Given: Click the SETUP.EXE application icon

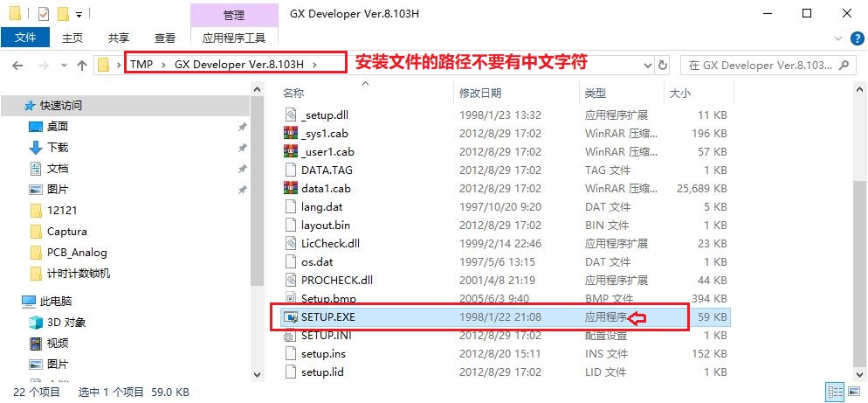Looking at the screenshot, I should coord(292,317).
